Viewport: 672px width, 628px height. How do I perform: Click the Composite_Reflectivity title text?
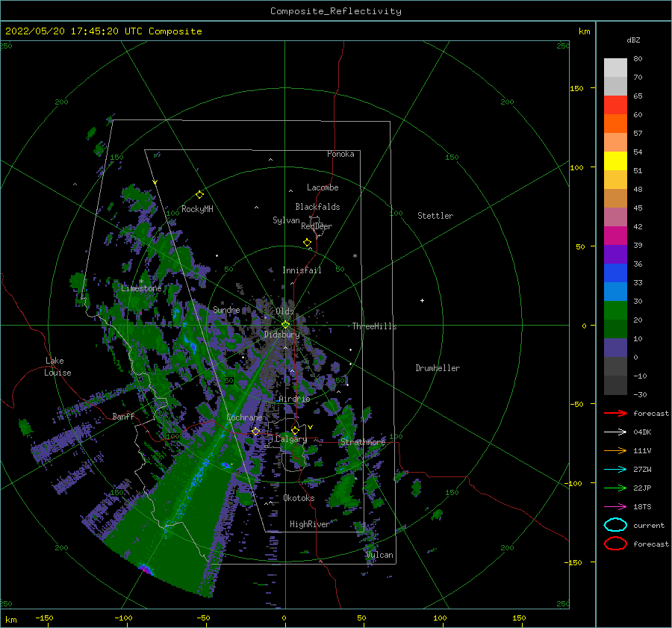pyautogui.click(x=335, y=11)
